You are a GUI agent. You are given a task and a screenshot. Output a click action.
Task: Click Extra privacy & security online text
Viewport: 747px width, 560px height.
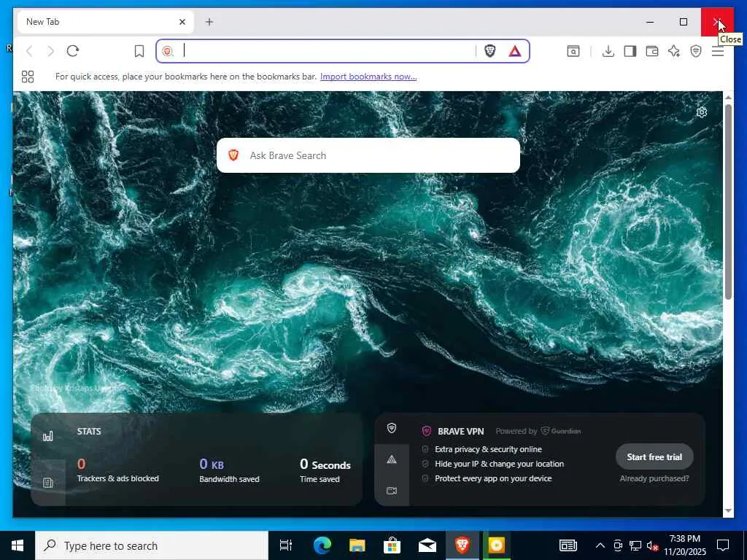pyautogui.click(x=488, y=449)
